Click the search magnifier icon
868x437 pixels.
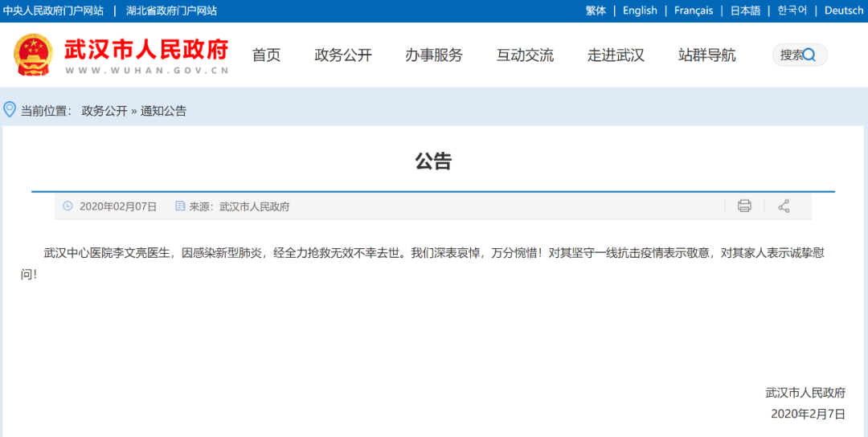pyautogui.click(x=809, y=55)
